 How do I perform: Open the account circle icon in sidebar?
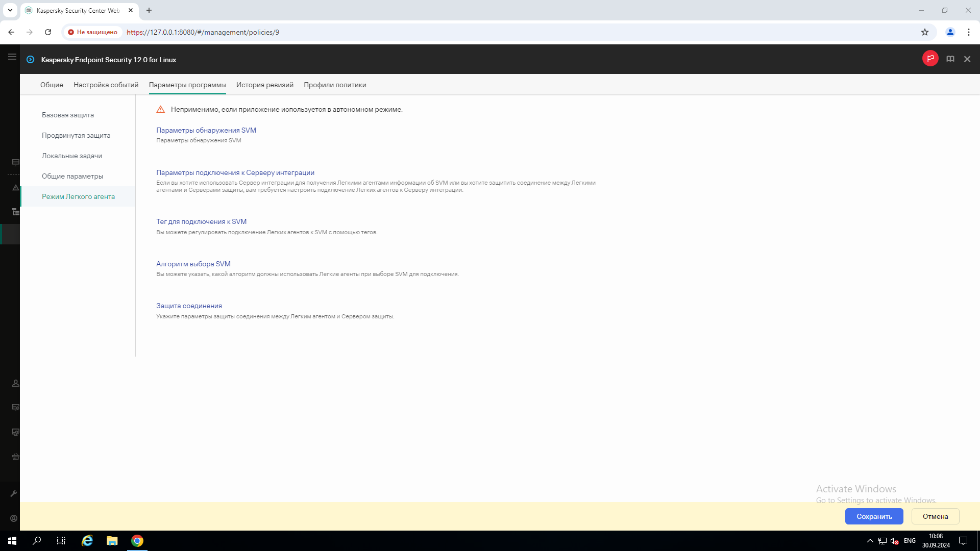(x=14, y=518)
